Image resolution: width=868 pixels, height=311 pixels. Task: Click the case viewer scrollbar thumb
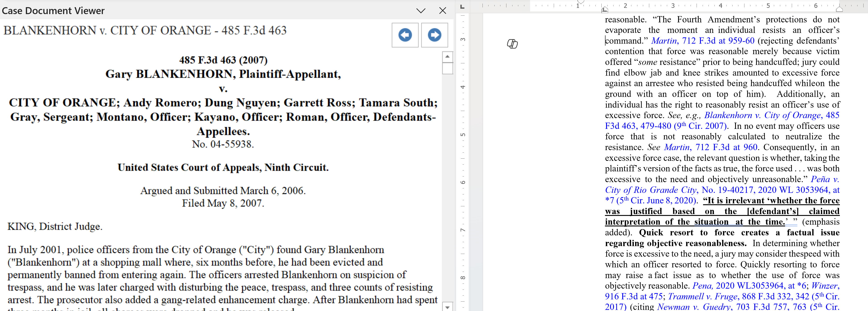(447, 68)
